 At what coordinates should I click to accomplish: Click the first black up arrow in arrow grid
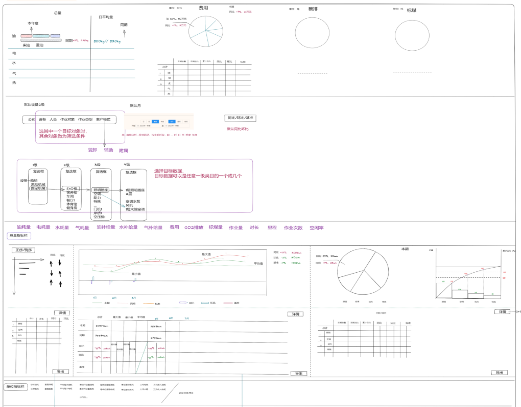[x=51, y=264]
